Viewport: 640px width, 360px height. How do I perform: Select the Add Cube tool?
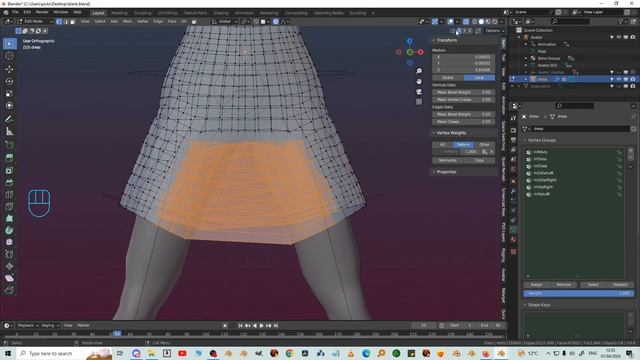click(x=9, y=145)
